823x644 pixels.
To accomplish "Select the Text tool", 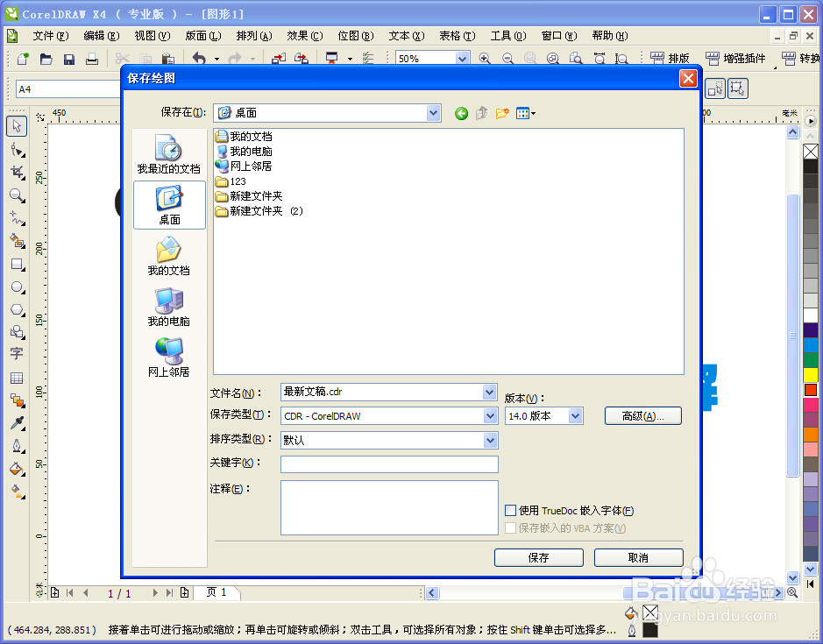I will tap(17, 354).
